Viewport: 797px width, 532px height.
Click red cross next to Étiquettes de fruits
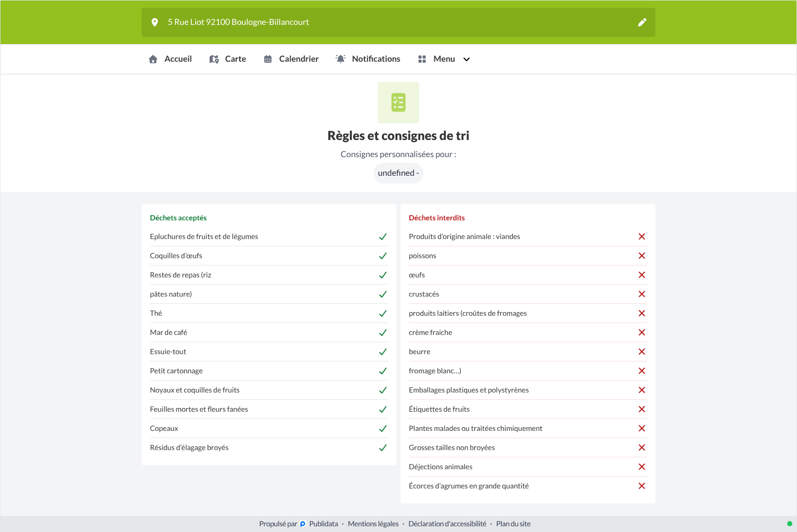point(642,409)
